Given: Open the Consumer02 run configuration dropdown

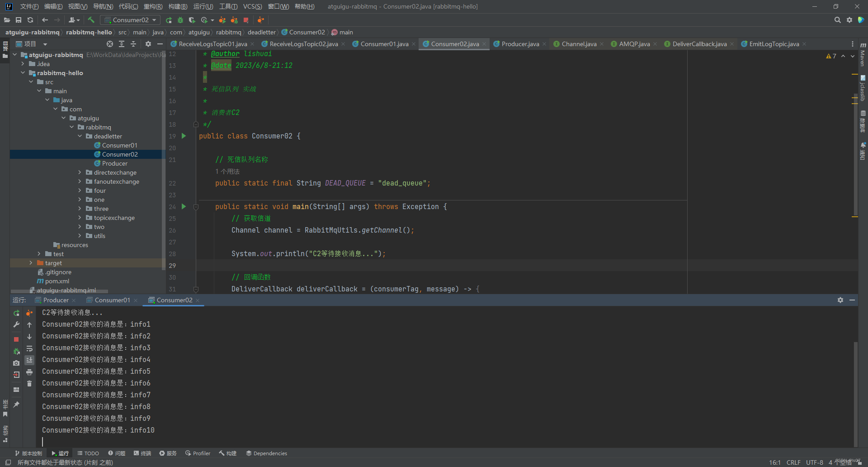Looking at the screenshot, I should pos(130,20).
